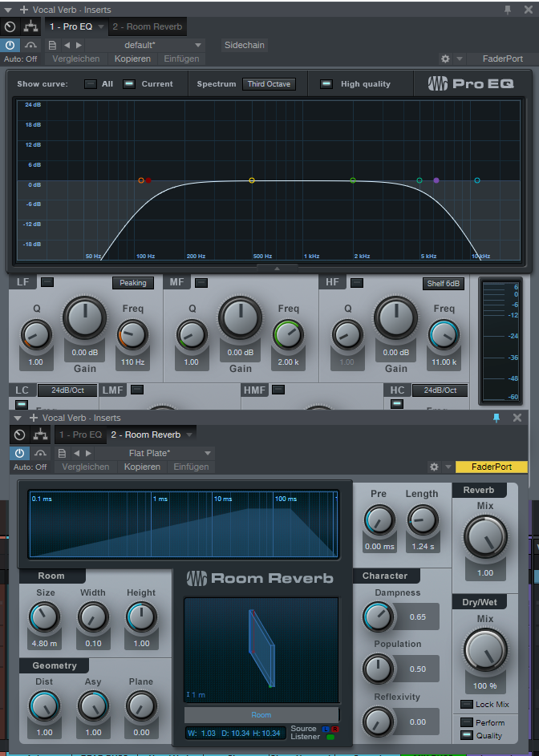Screen dimensions: 539x756
Task: Click the plus icon in Pro EQ title bar
Action: (23, 10)
